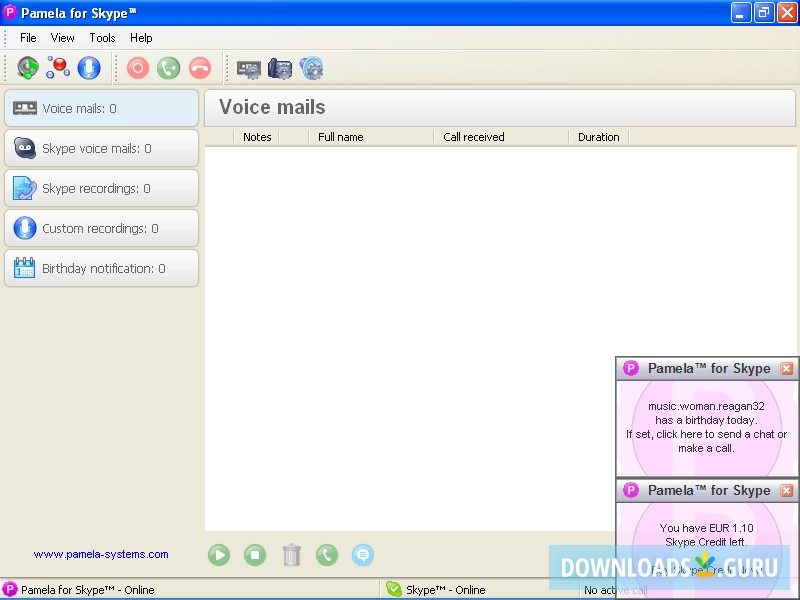
Task: Click the answering machine toggle toolbar icon
Action: (x=28, y=68)
